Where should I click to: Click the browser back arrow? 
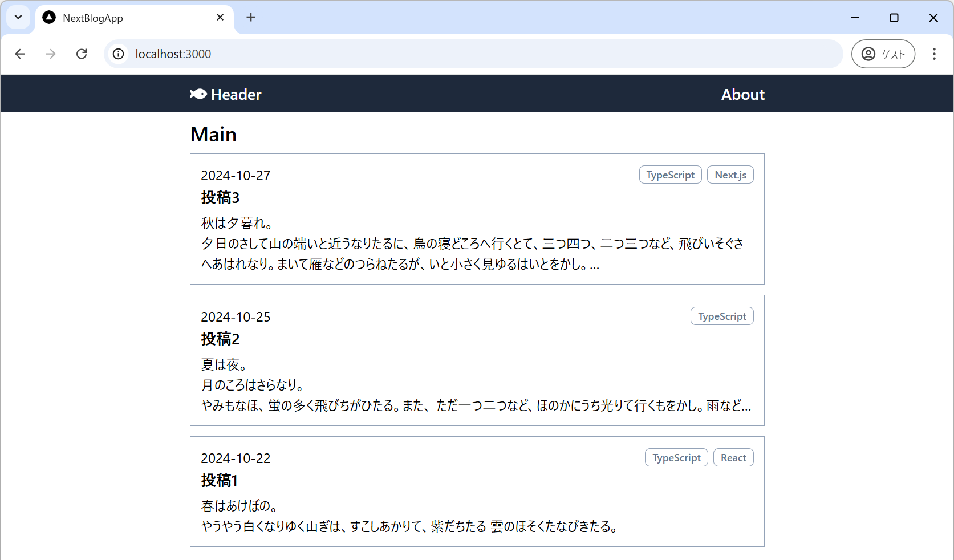(x=21, y=54)
